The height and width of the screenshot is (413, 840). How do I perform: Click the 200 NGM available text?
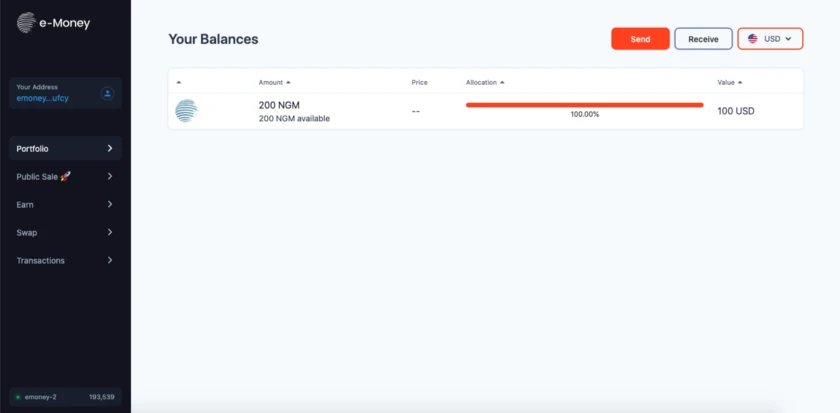pos(294,118)
